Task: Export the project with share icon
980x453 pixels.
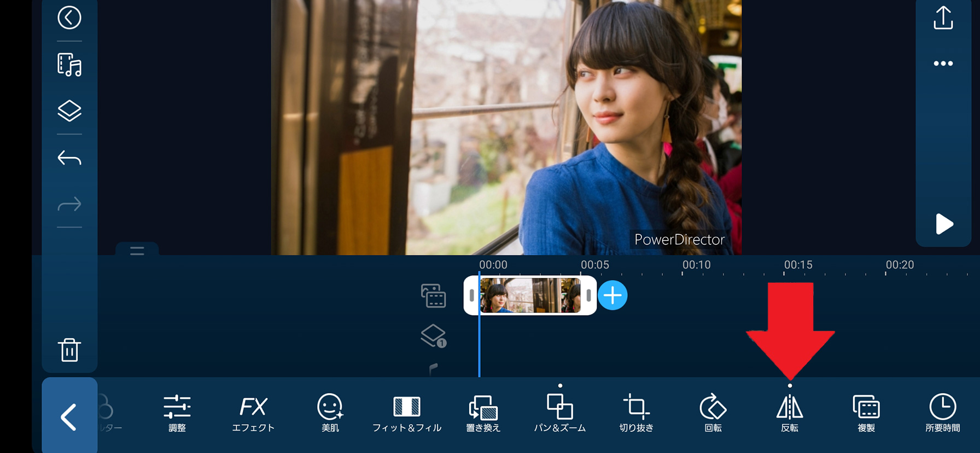Action: 943,18
